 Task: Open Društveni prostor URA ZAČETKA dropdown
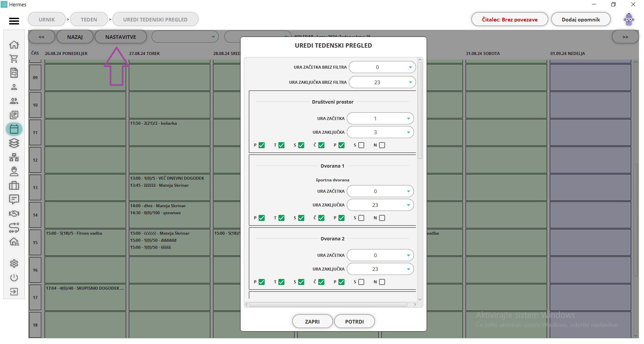point(380,119)
